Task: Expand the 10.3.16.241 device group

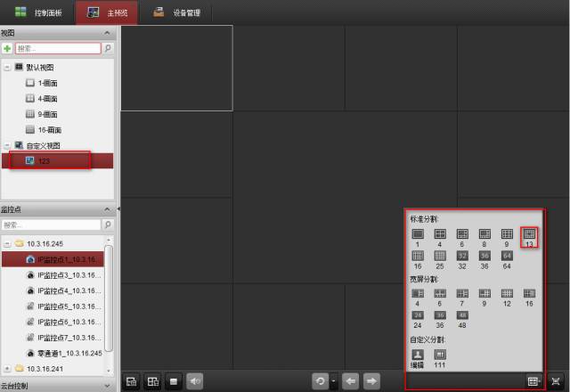Action: pyautogui.click(x=7, y=367)
